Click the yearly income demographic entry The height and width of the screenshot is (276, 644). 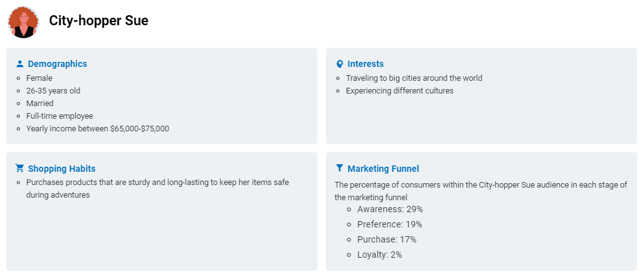(x=98, y=129)
